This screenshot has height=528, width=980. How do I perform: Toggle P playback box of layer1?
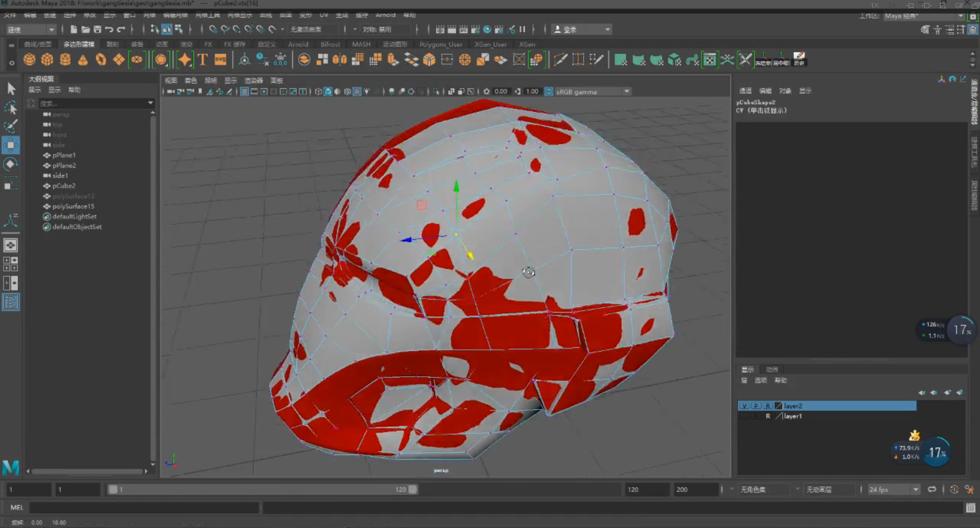[756, 416]
